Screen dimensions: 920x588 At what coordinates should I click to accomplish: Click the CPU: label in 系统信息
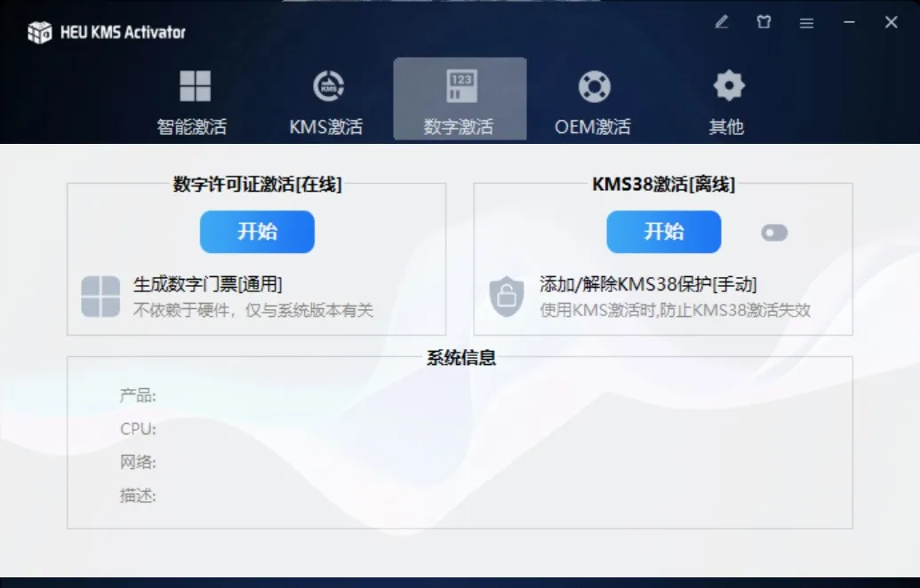pos(139,428)
